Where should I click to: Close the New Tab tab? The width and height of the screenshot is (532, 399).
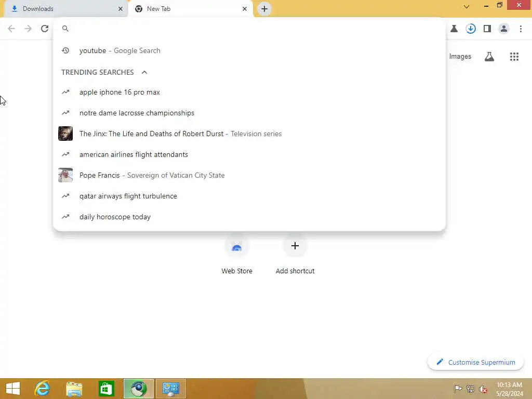coord(245,9)
